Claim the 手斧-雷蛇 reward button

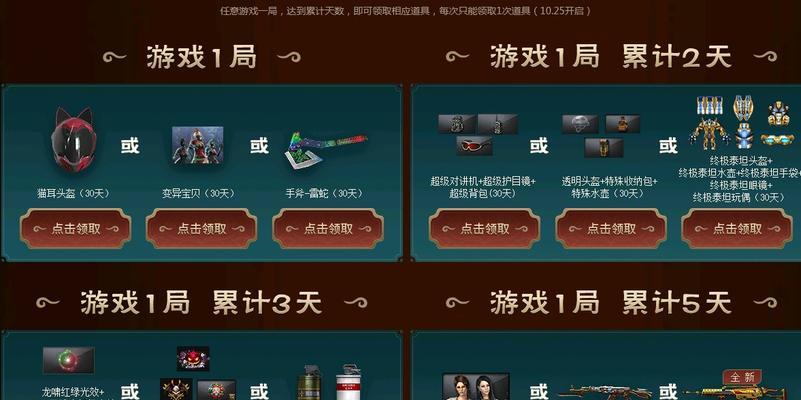328,228
